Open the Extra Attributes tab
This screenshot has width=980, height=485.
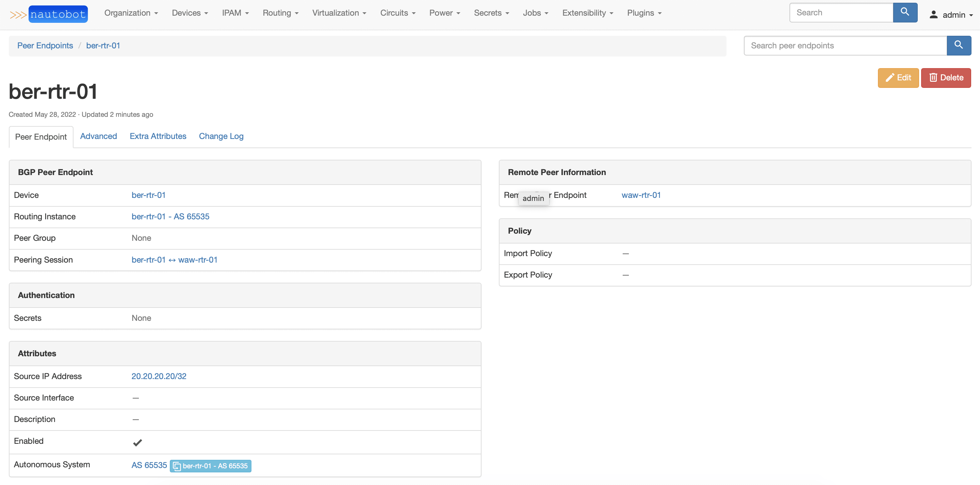[158, 136]
